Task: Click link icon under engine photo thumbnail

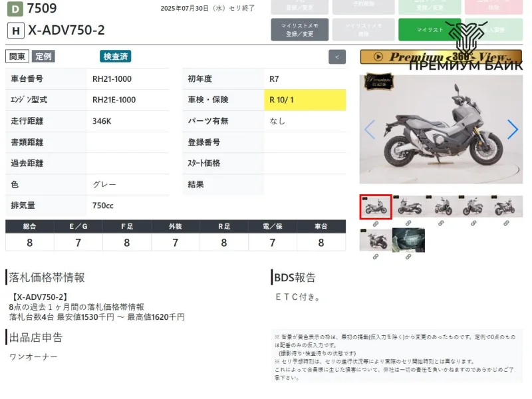Action: pos(408,257)
